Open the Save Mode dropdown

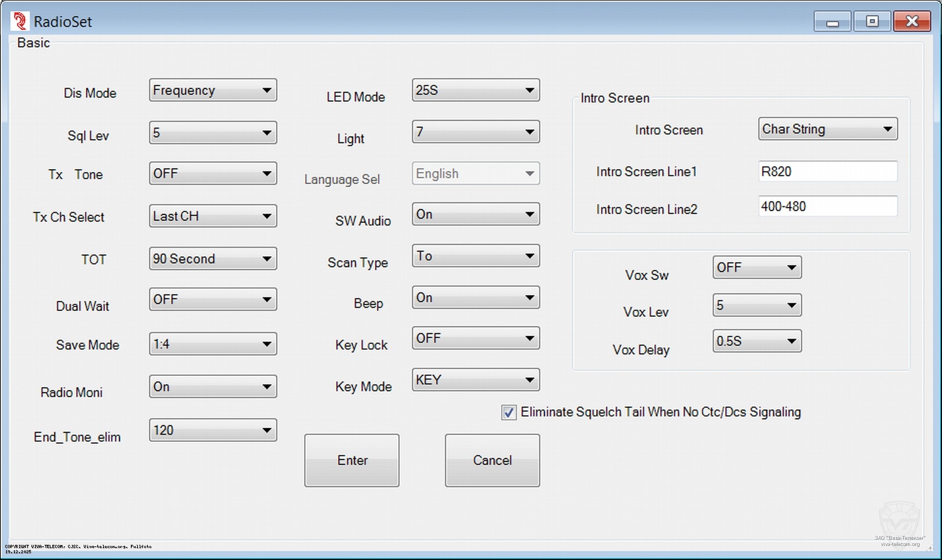pos(213,344)
